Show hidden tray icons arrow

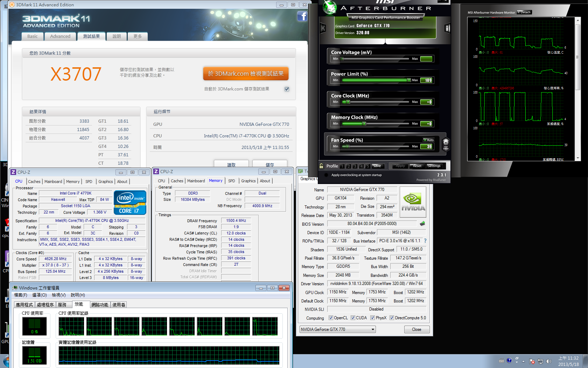(x=524, y=361)
